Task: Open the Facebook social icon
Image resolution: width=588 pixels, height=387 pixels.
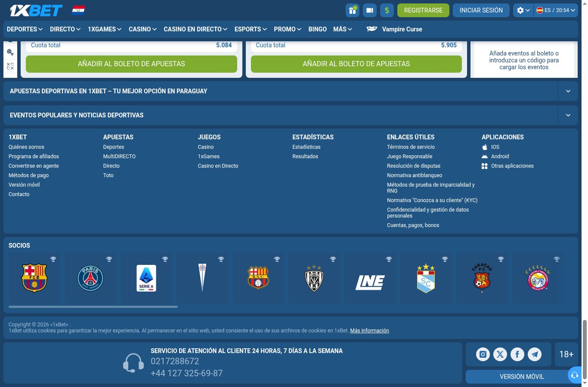Action: pos(517,354)
